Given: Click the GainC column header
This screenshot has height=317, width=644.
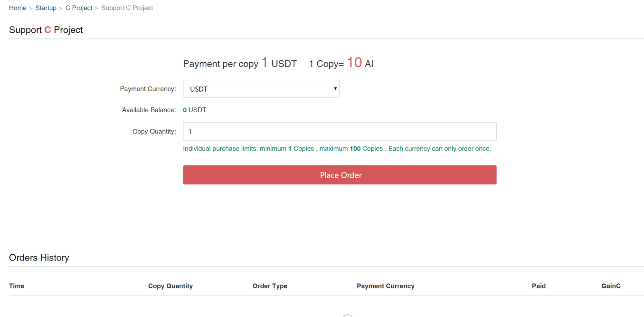Looking at the screenshot, I should point(611,286).
